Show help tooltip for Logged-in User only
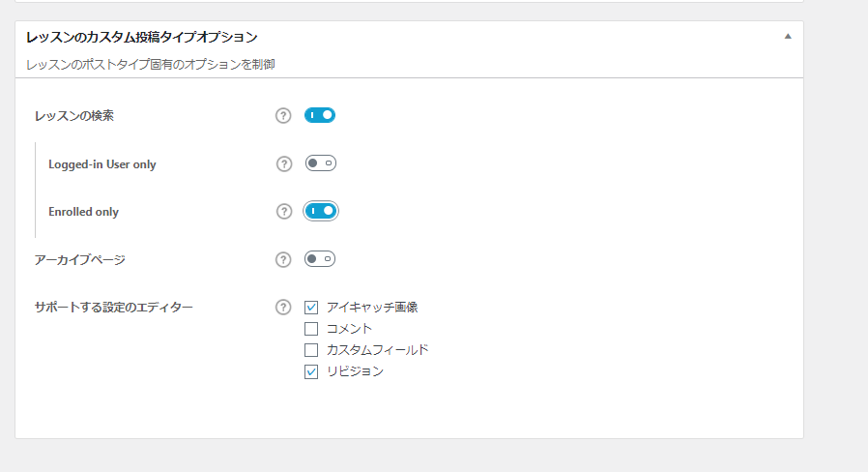868x472 pixels. click(x=284, y=164)
